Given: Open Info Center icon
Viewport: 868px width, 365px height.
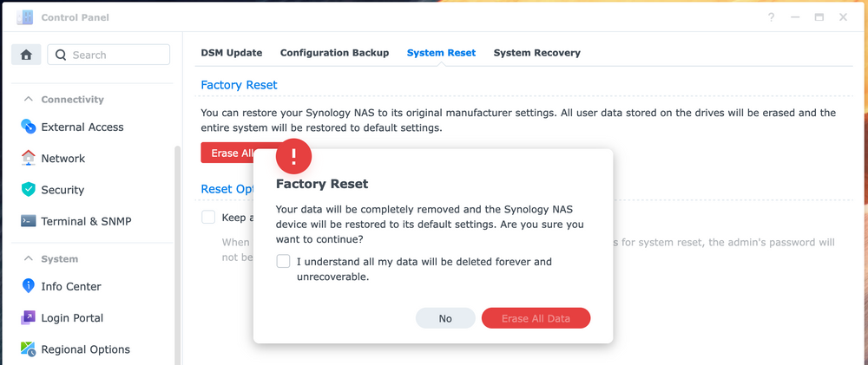Looking at the screenshot, I should (29, 286).
